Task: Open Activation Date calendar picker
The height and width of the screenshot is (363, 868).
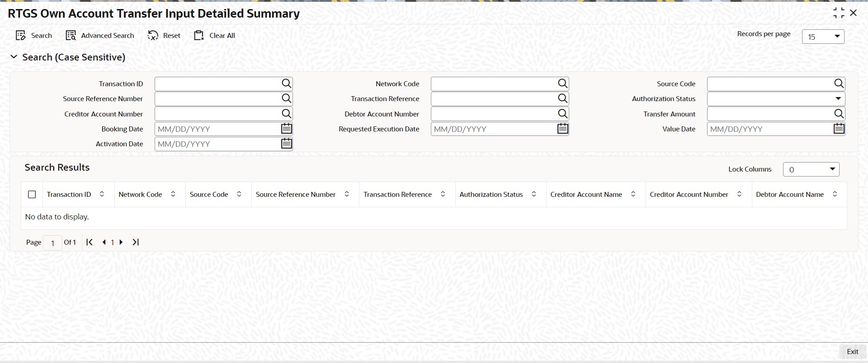Action: click(287, 144)
